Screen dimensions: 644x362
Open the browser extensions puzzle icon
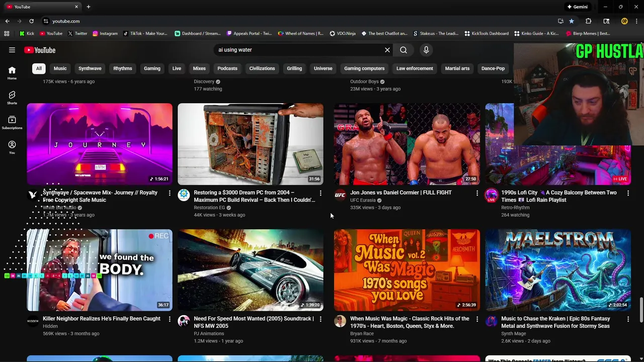tap(588, 21)
